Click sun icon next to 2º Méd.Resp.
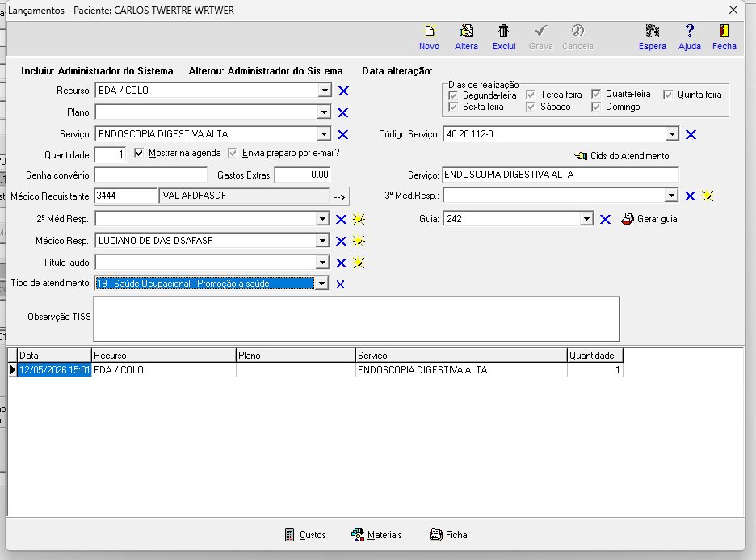The height and width of the screenshot is (560, 756). tap(359, 220)
